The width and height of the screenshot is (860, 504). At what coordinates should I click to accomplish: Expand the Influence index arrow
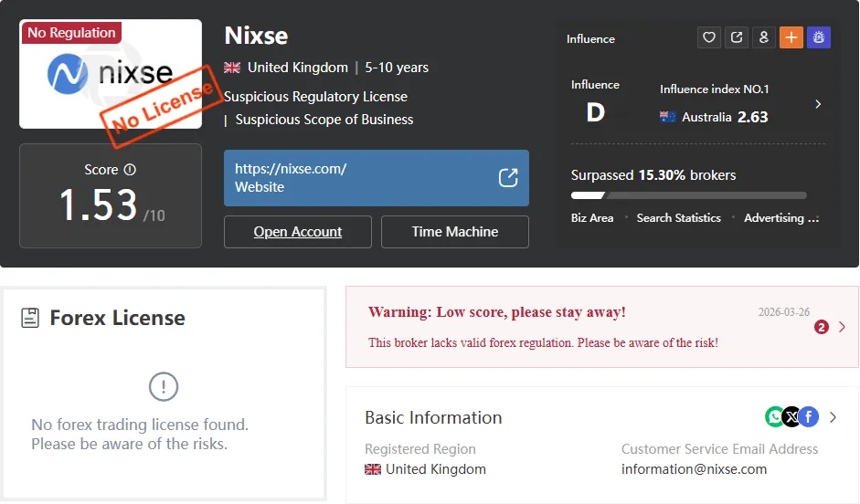coord(818,104)
